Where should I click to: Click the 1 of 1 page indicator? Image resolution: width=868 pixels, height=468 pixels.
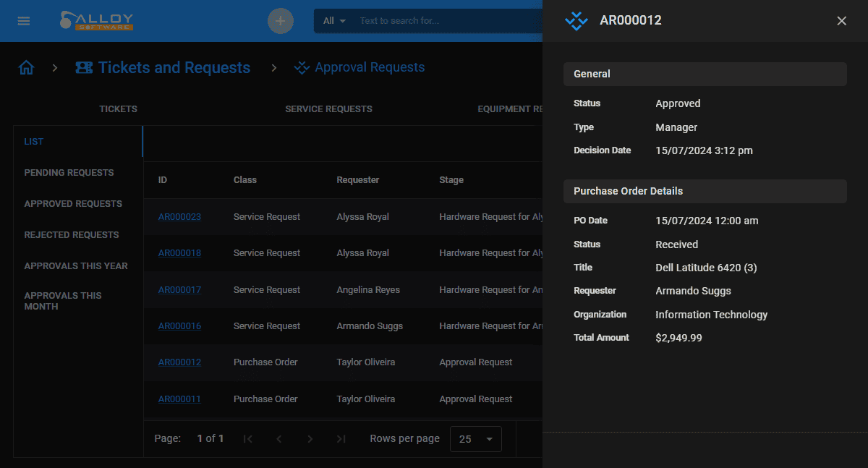[210, 438]
